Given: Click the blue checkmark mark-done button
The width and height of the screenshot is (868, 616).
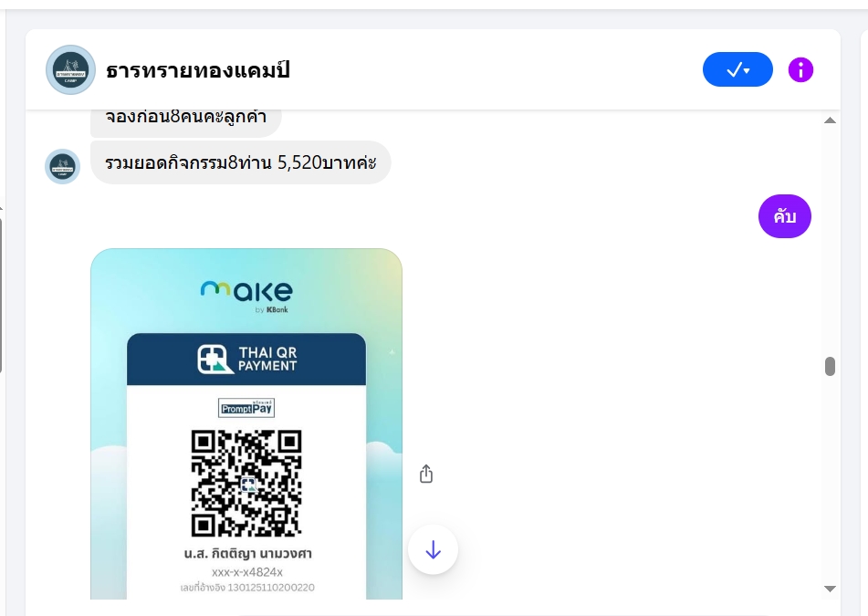Looking at the screenshot, I should (737, 69).
